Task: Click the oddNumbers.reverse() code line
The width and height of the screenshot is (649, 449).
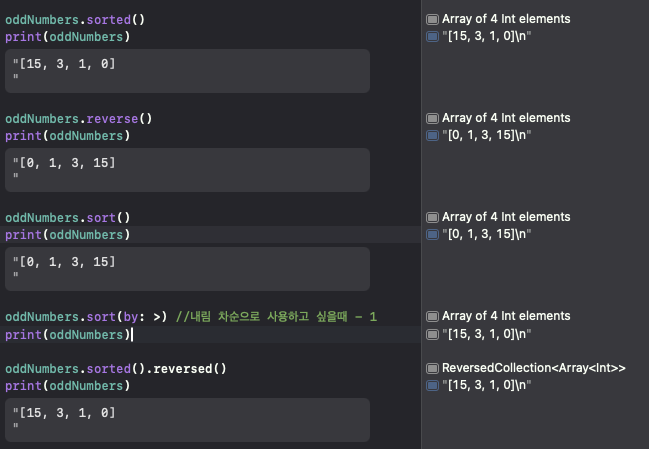Action: tap(79, 119)
